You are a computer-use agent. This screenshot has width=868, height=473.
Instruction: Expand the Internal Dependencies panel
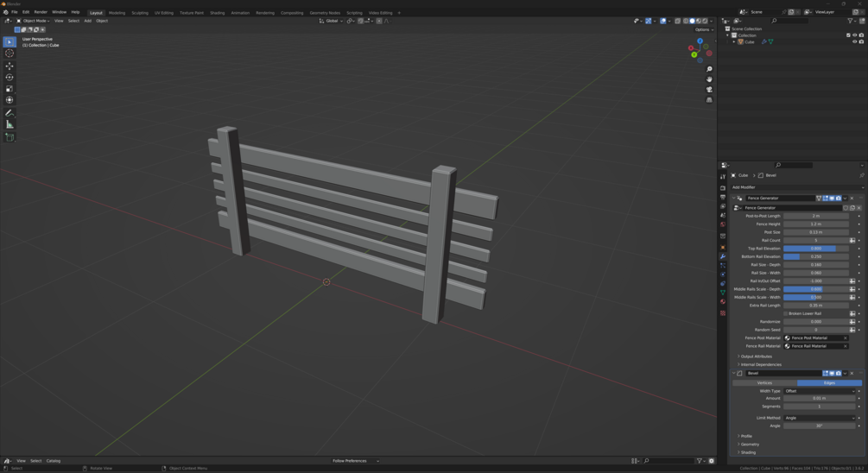tap(759, 365)
